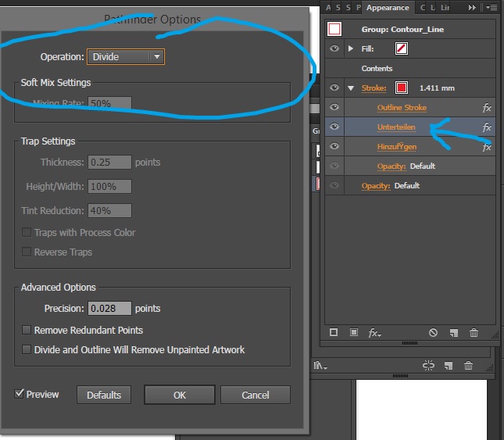Open the Fill color swatch
504x440 pixels.
click(x=402, y=49)
